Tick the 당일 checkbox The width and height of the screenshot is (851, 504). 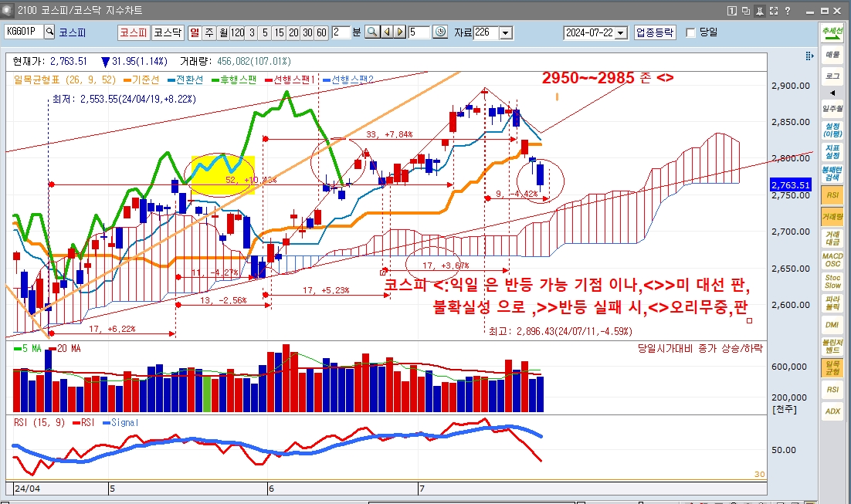coord(691,33)
